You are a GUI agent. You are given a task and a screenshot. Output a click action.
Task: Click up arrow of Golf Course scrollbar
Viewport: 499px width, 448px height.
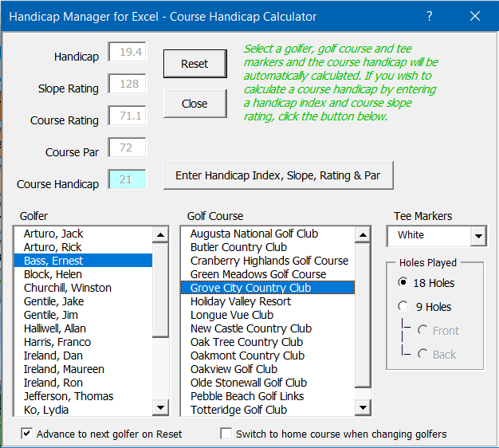[363, 235]
